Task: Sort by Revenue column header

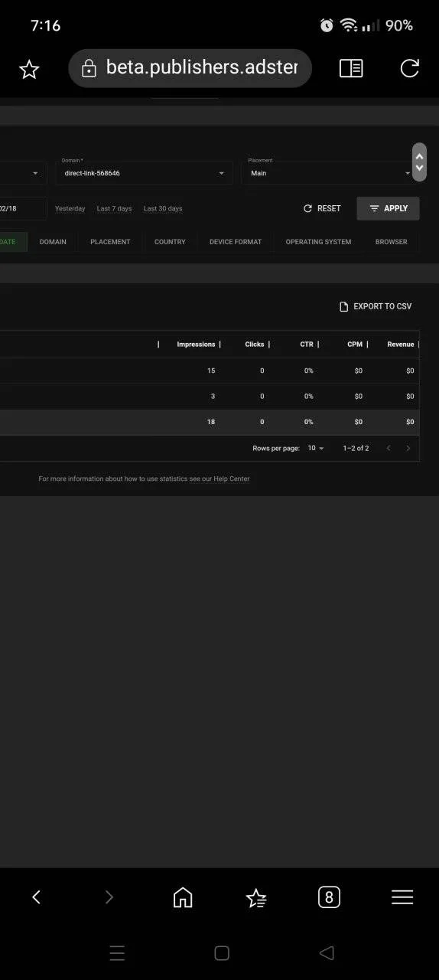Action: coord(401,345)
